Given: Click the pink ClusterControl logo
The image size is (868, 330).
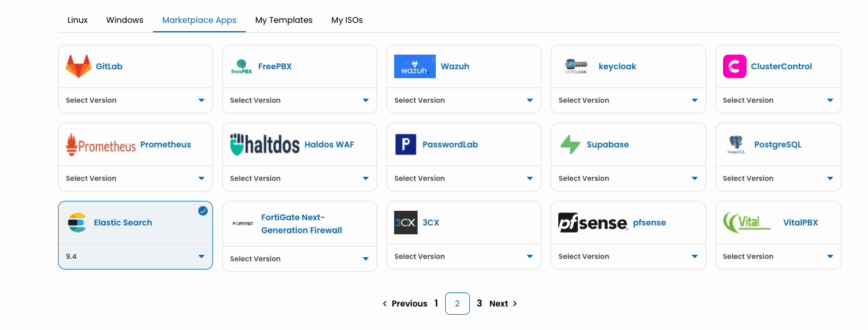Looking at the screenshot, I should point(735,66).
